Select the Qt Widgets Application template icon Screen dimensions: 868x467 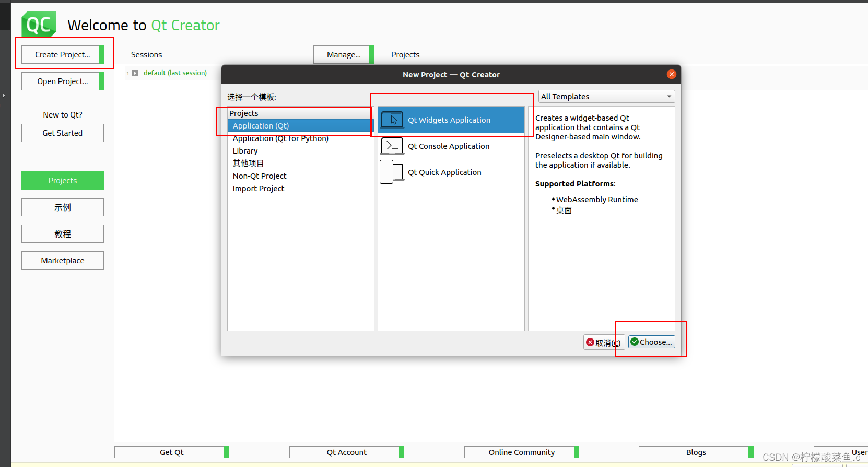click(x=392, y=120)
